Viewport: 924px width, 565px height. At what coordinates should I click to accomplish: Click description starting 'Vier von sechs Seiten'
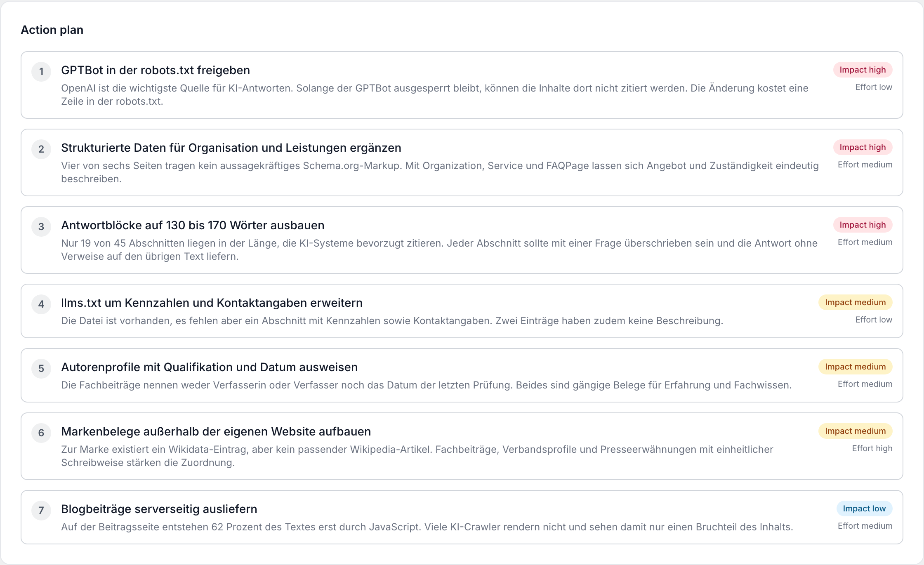point(440,172)
